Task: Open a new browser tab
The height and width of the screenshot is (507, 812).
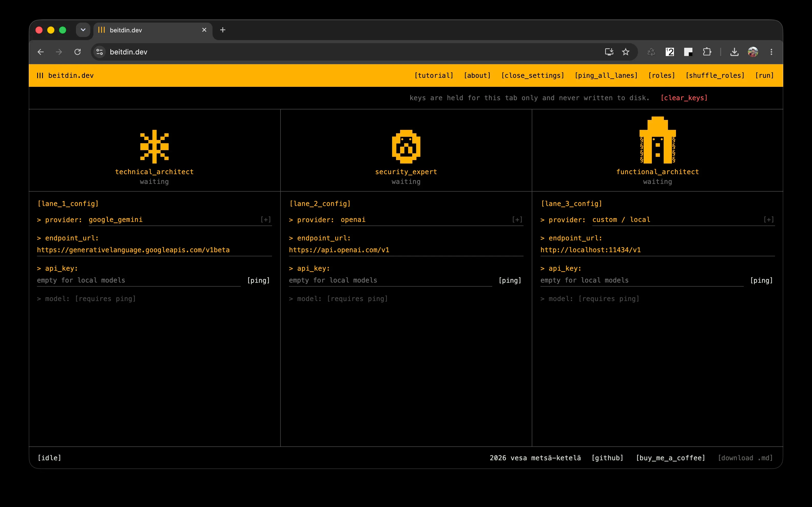Action: pyautogui.click(x=223, y=30)
